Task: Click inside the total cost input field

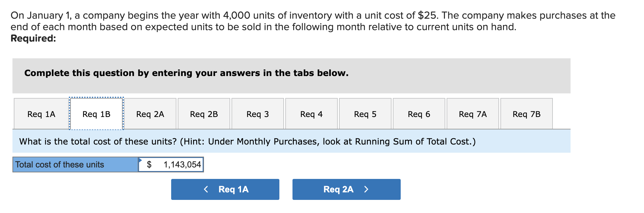Action: (x=171, y=164)
